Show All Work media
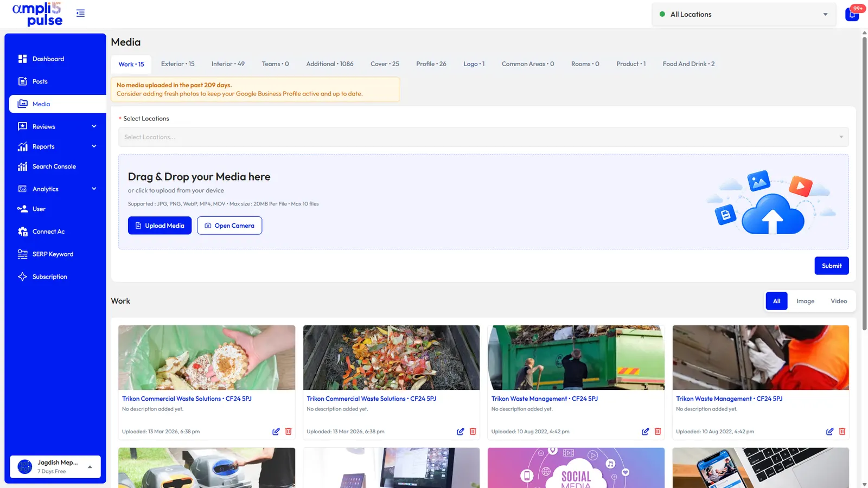Screen dimensions: 868x488 (776, 301)
